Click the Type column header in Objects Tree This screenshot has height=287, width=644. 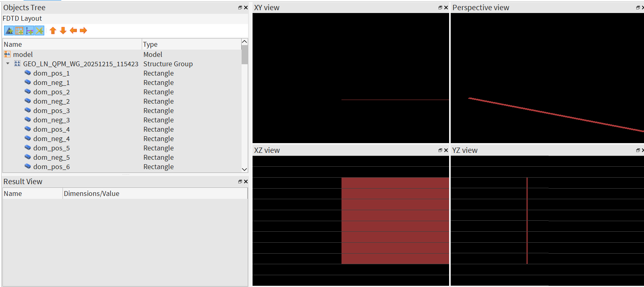[191, 44]
